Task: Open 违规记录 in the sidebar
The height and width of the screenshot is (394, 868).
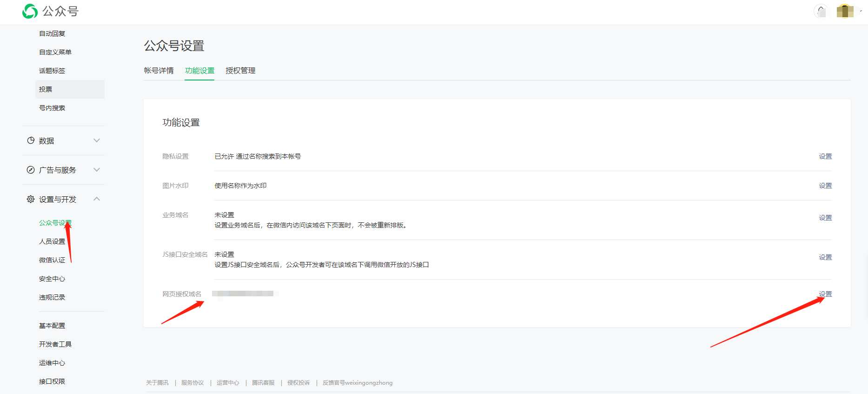Action: pyautogui.click(x=52, y=297)
